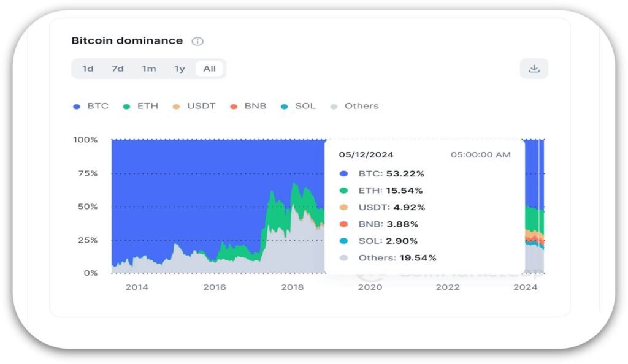The width and height of the screenshot is (628, 364).
Task: Toggle the SOL legend entry
Action: click(298, 106)
